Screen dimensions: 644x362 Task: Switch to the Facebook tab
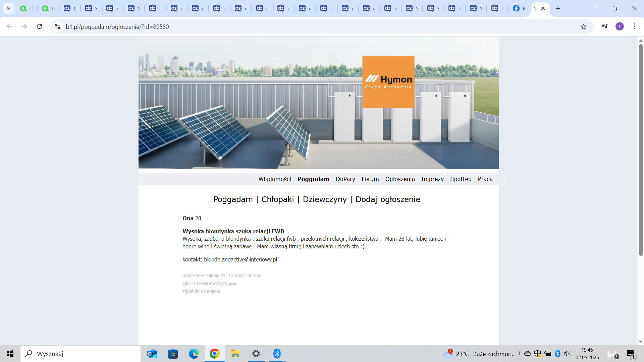tap(519, 8)
